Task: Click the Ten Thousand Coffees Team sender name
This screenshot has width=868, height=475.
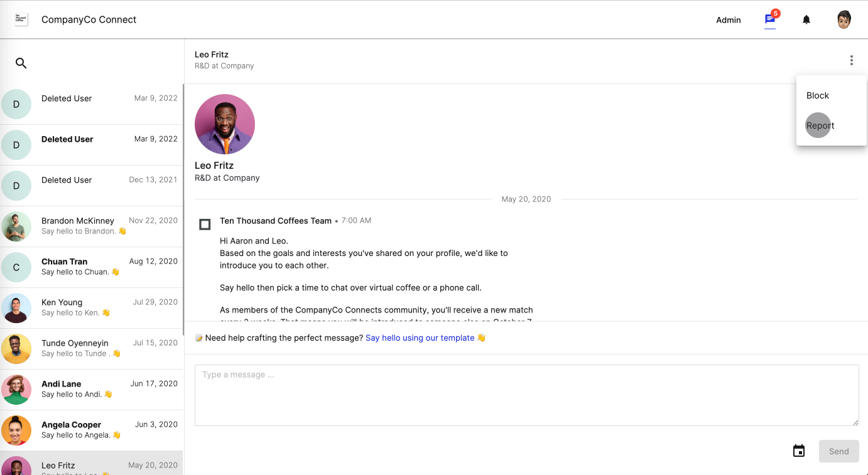Action: point(276,221)
